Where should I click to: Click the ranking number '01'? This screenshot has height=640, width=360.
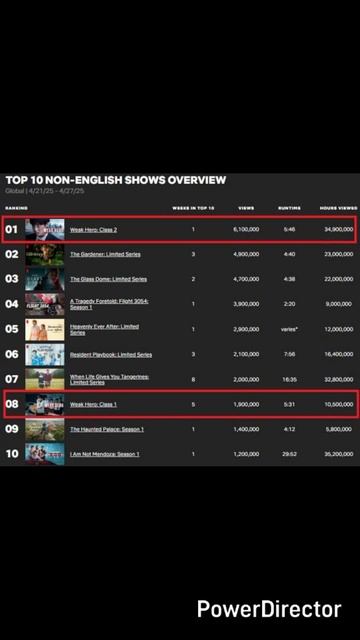point(11,230)
